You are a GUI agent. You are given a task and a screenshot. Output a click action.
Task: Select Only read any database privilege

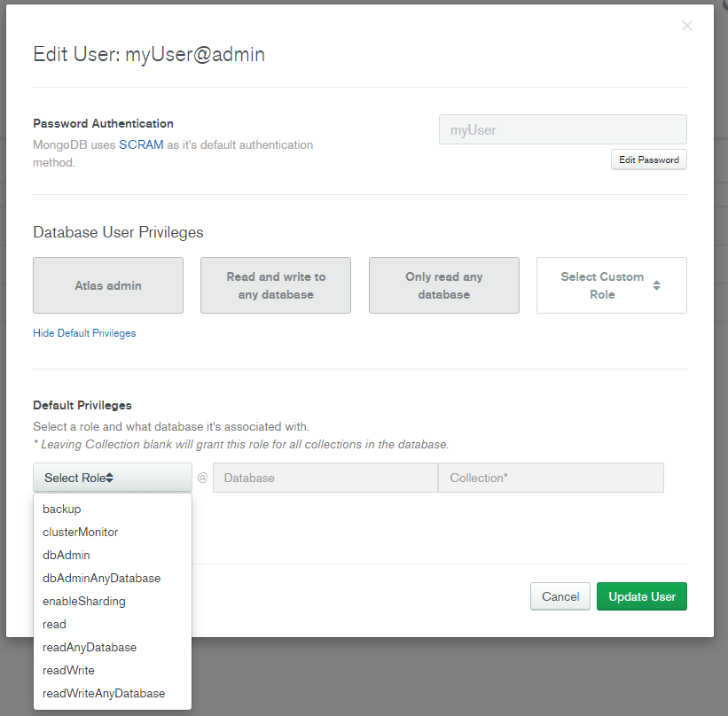pos(443,285)
